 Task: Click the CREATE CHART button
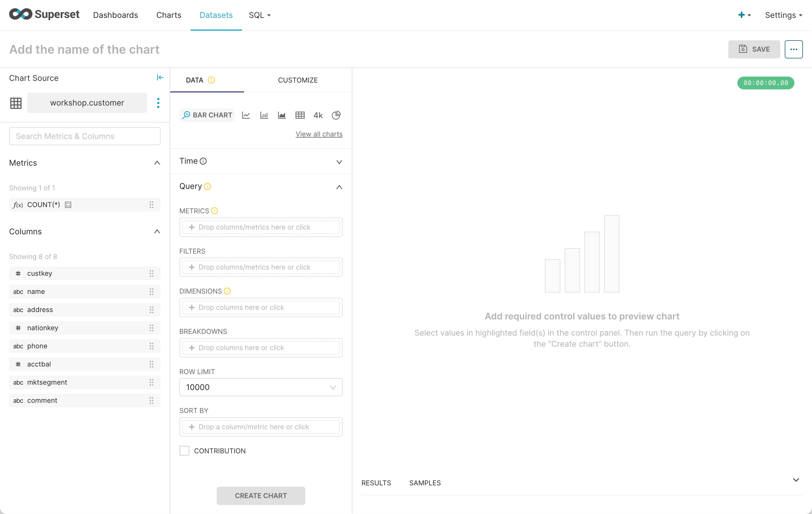pyautogui.click(x=261, y=496)
